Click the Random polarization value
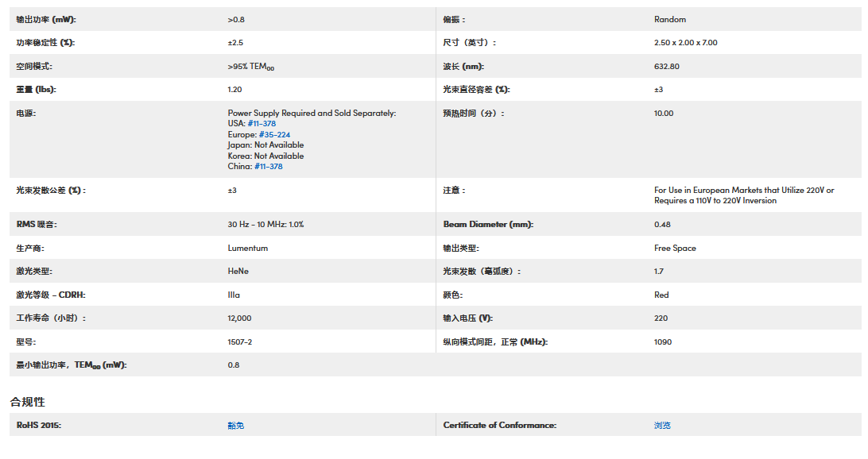The image size is (868, 459). click(x=670, y=19)
